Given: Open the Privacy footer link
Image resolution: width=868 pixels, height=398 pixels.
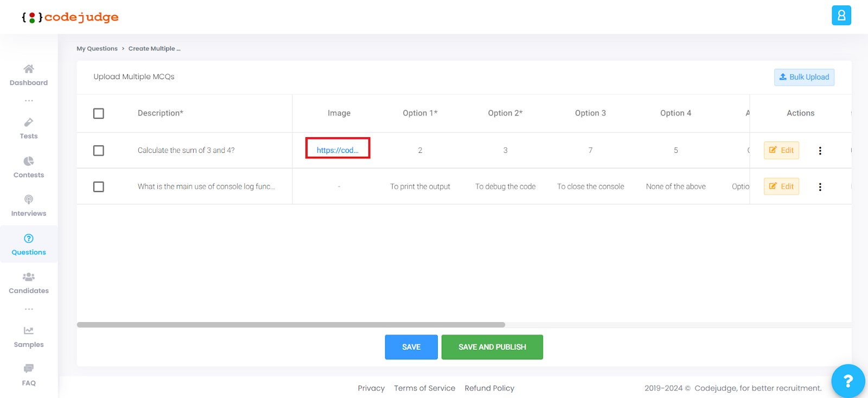Looking at the screenshot, I should click(x=371, y=388).
